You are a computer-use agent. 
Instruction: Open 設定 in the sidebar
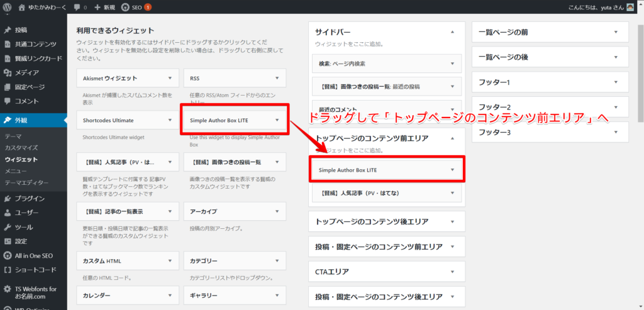[x=21, y=241]
